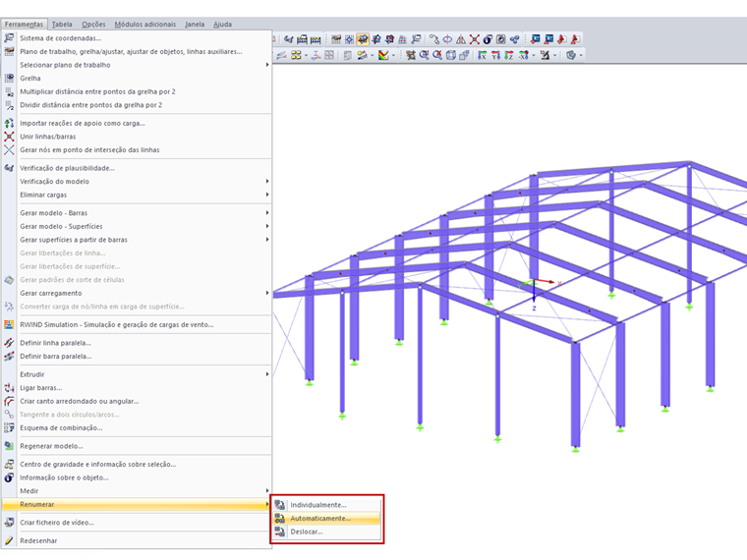Choose Individualmente in Renumerar submenu
Screen dimensions: 747x560
[326, 505]
